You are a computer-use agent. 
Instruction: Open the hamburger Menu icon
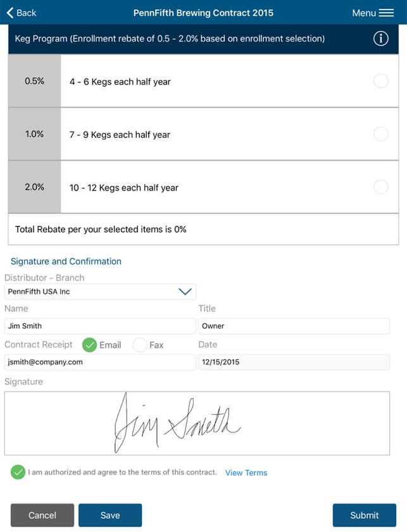pyautogui.click(x=386, y=13)
